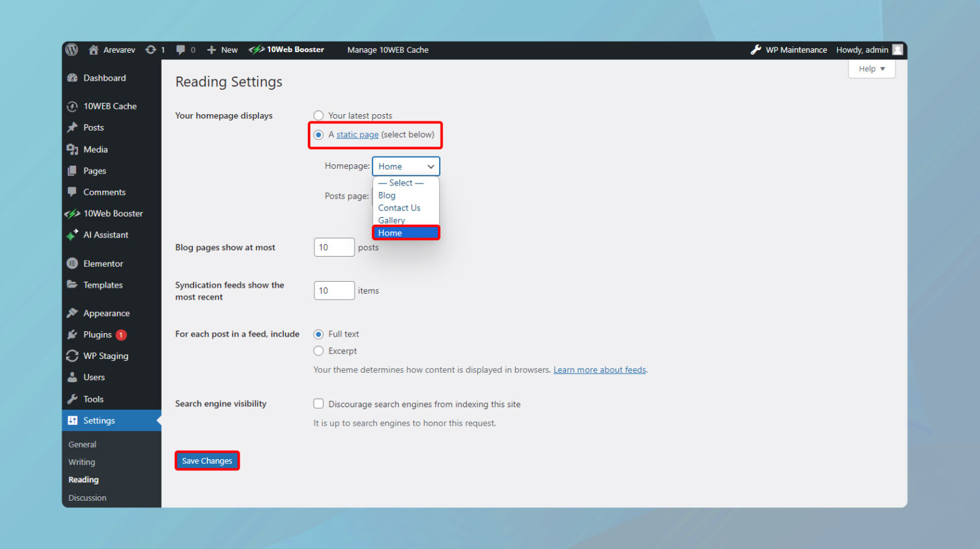Check Discourage search engines from indexing
Image resolution: width=980 pixels, height=549 pixels.
(x=318, y=404)
